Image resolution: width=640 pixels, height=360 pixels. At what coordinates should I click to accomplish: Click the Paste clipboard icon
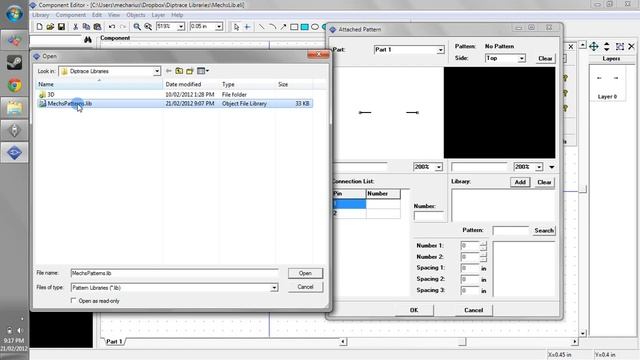(x=97, y=27)
